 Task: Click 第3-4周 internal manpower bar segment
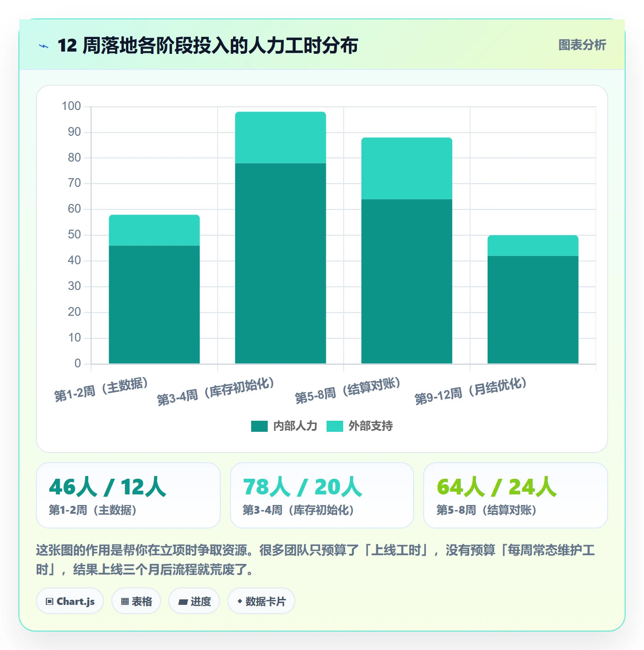coord(281,263)
